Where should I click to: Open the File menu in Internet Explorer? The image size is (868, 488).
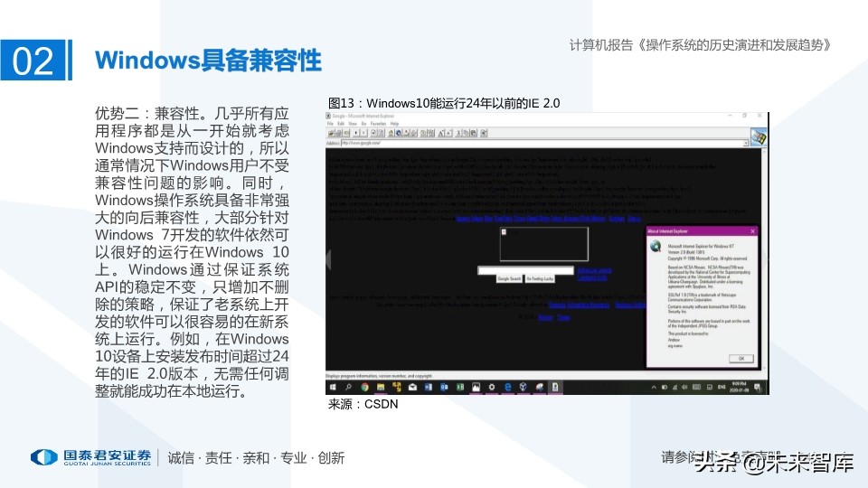[330, 124]
